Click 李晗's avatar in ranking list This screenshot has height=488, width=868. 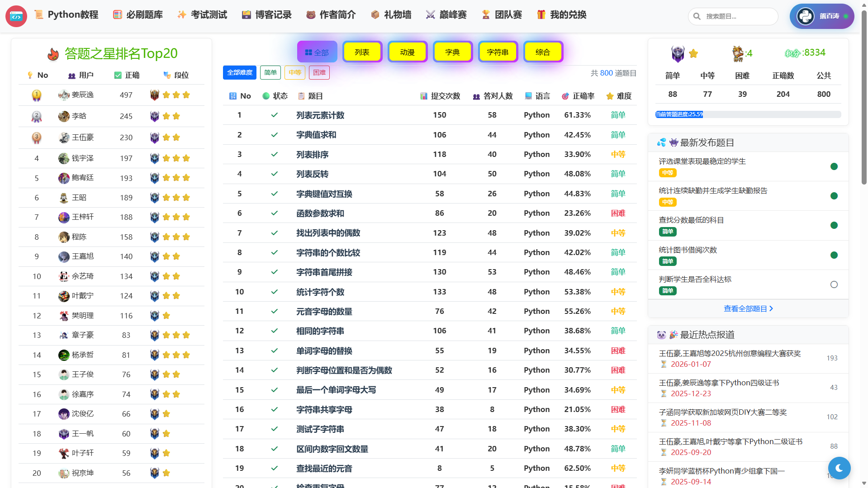pyautogui.click(x=64, y=116)
